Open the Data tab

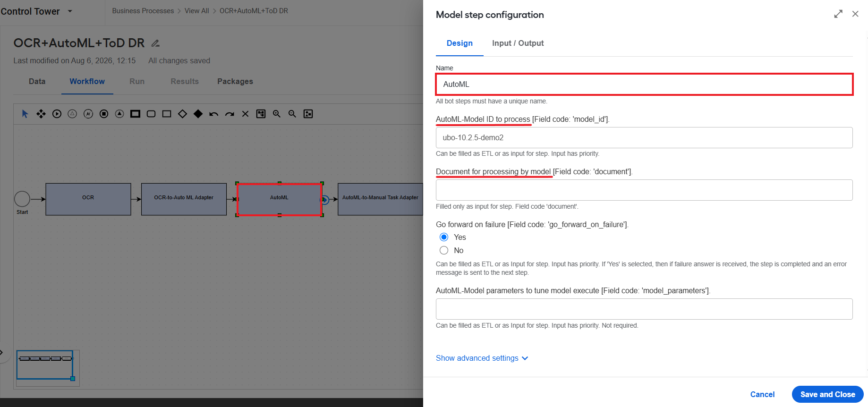(37, 81)
